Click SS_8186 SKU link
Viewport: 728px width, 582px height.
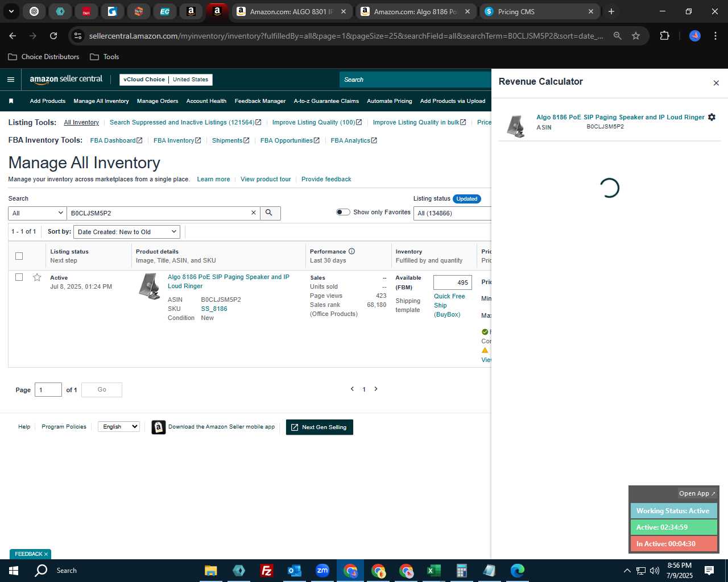pyautogui.click(x=214, y=309)
